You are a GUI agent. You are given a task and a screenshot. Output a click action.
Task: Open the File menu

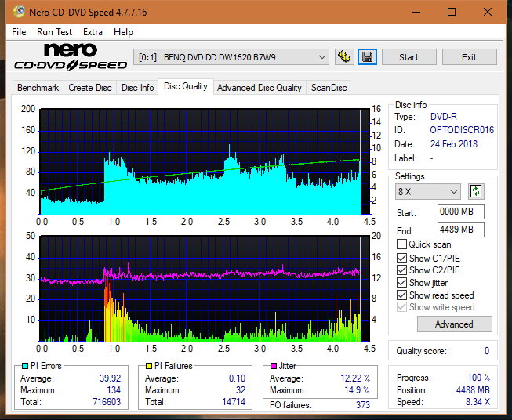pyautogui.click(x=19, y=32)
